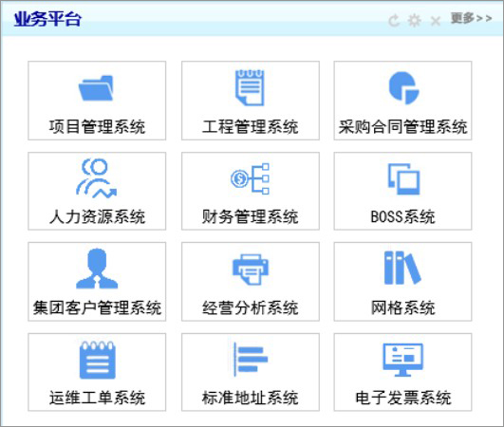
Task: Click the 经营分析系统 printer icon
Action: coord(251,269)
